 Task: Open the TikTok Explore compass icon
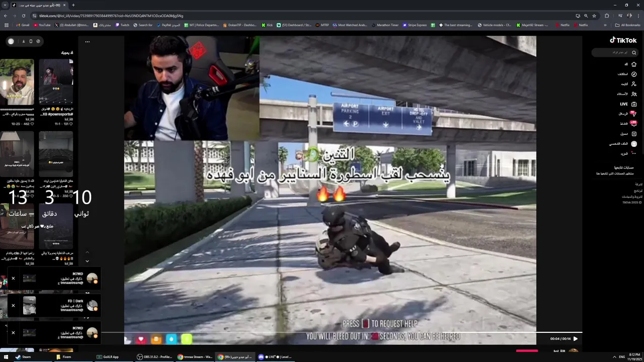[x=634, y=74]
